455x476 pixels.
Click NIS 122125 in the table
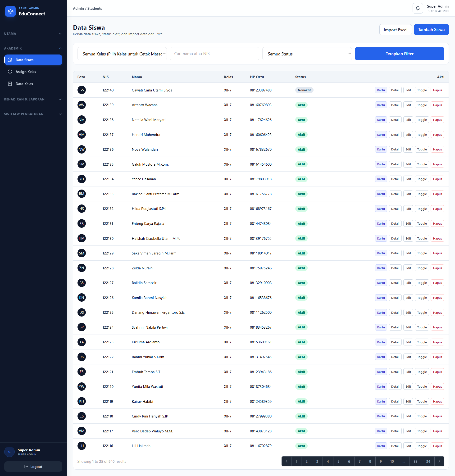coord(108,312)
